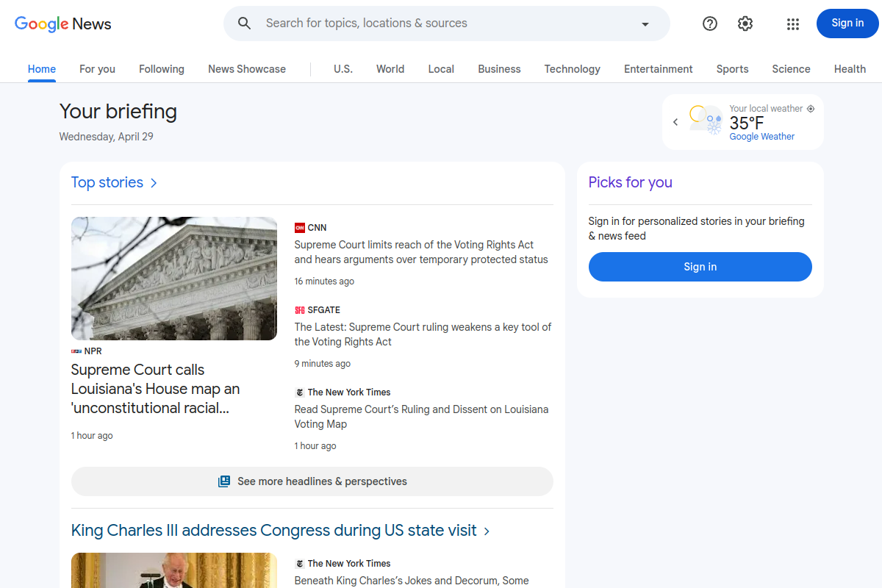Open the SFGATE The Latest headline
Viewport: 882px width, 588px height.
pyautogui.click(x=423, y=334)
